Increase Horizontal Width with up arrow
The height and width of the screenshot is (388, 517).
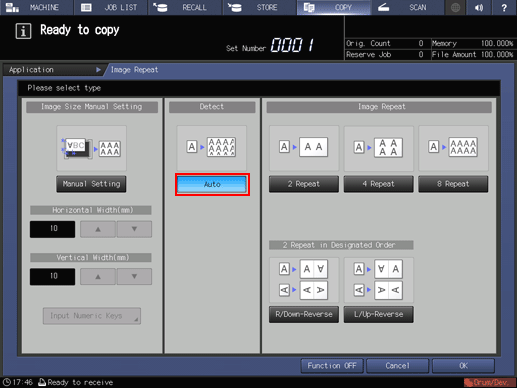tap(98, 229)
